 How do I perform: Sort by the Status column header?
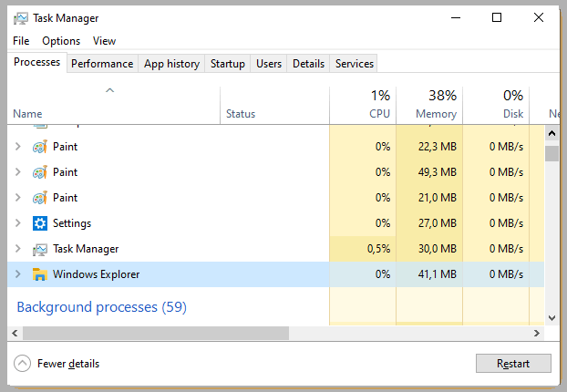[274, 105]
